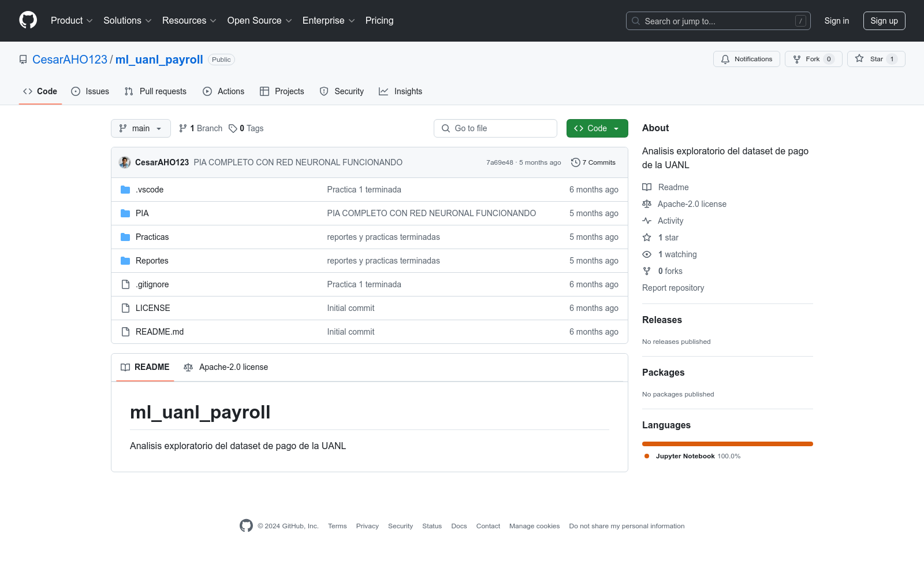The image size is (924, 578).
Task: Click the repository book icon beside CesarAHO123
Action: (x=23, y=60)
